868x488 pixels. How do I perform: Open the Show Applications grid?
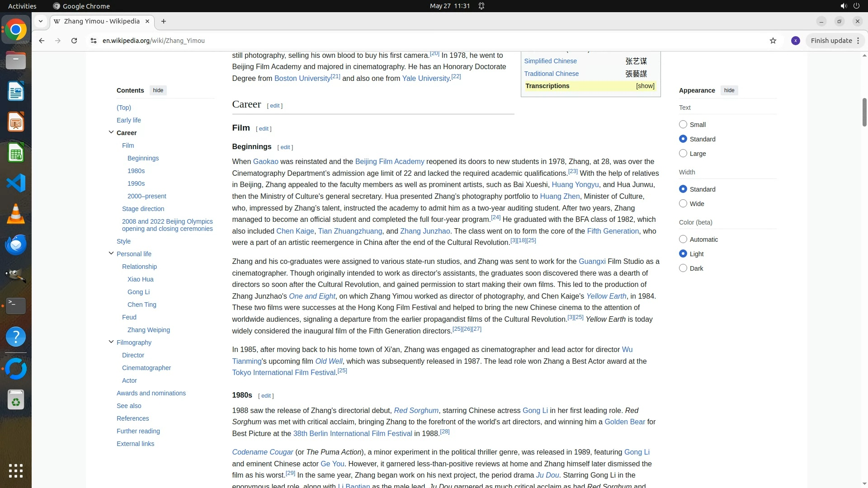click(x=16, y=470)
